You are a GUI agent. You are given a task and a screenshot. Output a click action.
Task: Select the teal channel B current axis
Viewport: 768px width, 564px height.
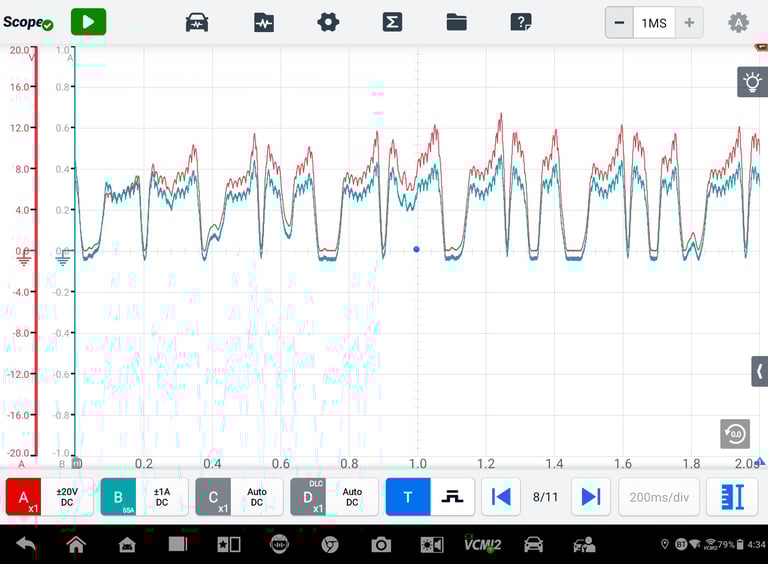tap(75, 251)
